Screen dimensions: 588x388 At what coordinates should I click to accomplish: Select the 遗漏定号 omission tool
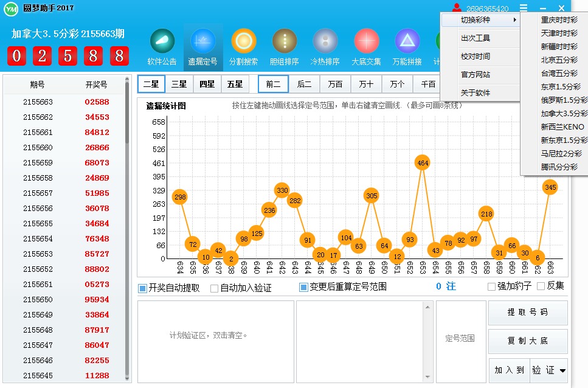tap(202, 46)
